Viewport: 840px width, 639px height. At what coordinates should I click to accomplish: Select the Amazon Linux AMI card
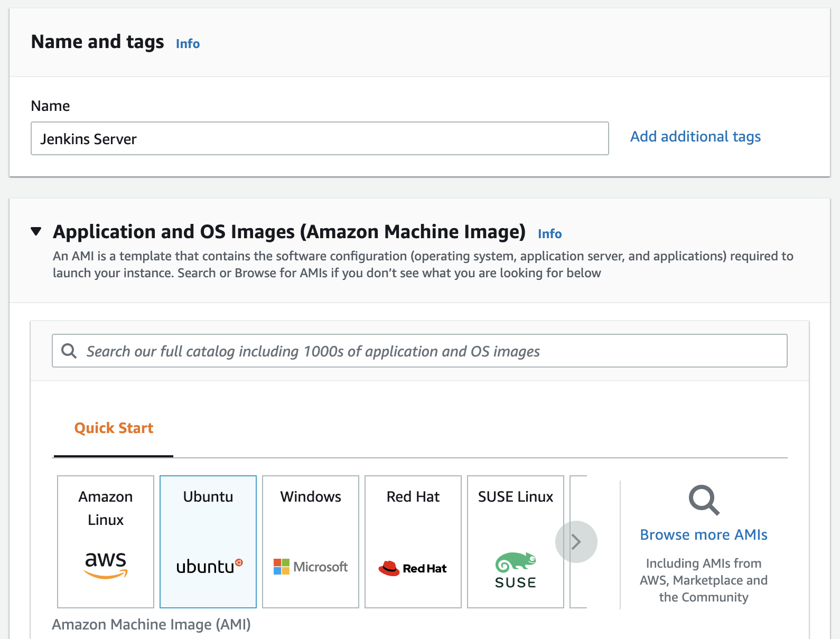pyautogui.click(x=106, y=542)
